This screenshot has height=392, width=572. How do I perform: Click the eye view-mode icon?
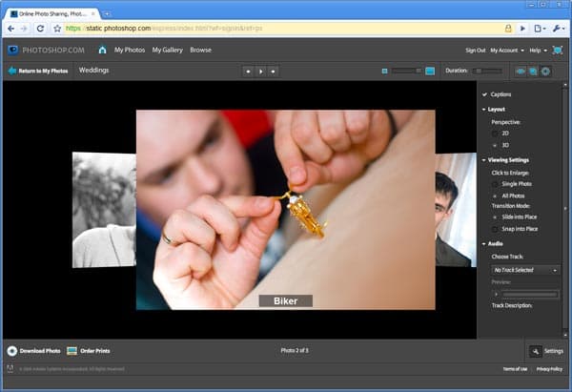pos(521,72)
